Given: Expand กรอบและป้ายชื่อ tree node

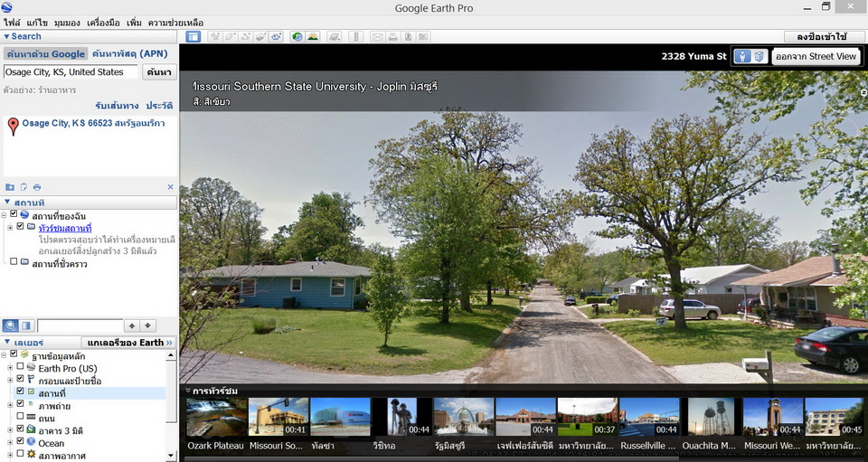Looking at the screenshot, I should click(10, 380).
